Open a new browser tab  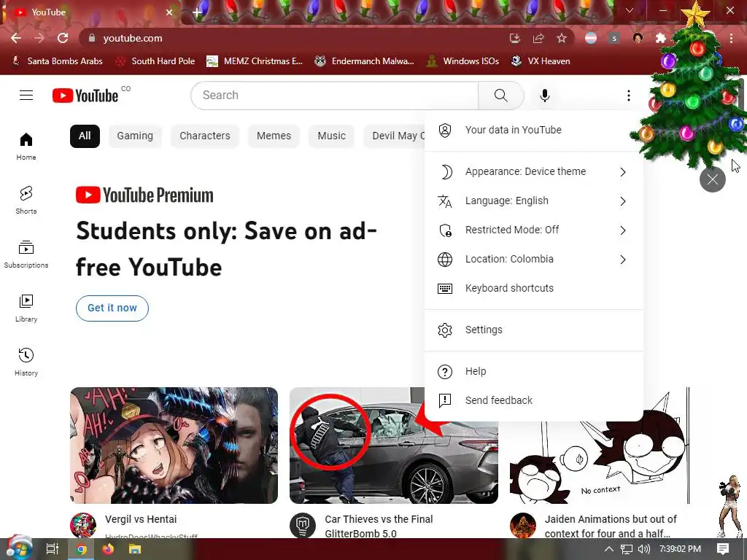point(197,12)
